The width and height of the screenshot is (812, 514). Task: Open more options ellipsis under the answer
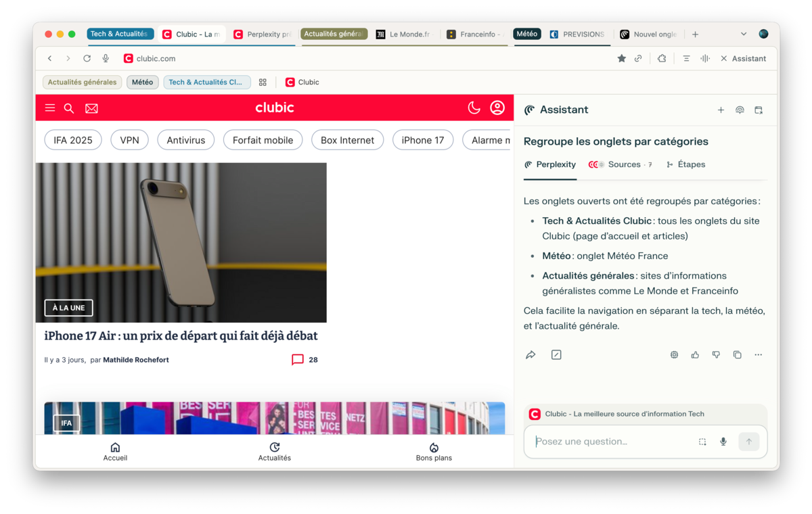coord(759,355)
